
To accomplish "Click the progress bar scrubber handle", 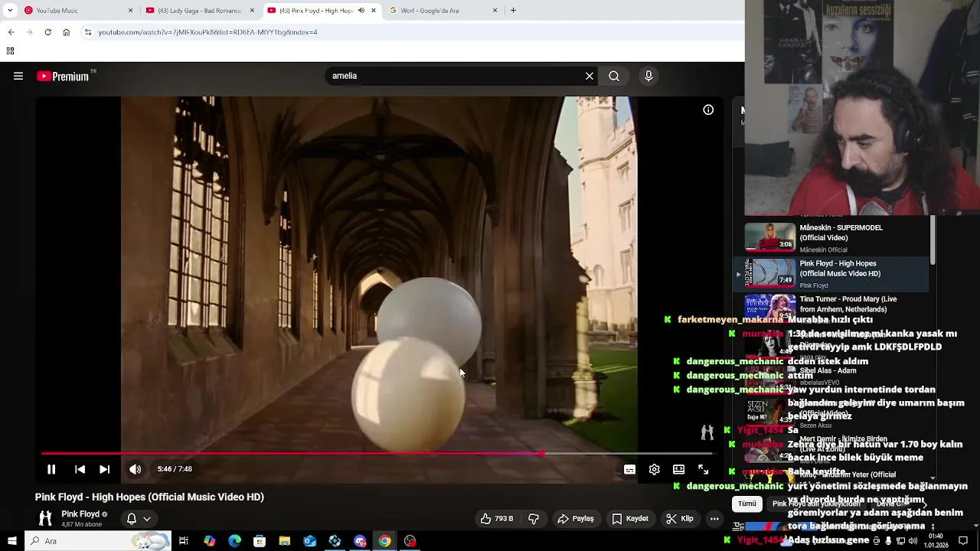I will pyautogui.click(x=541, y=454).
